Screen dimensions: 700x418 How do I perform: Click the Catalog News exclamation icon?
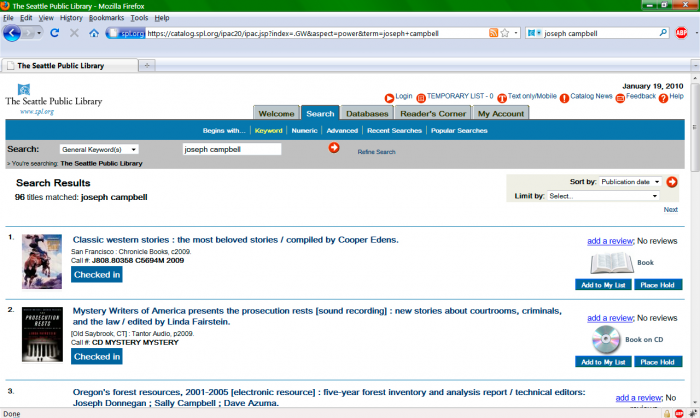564,98
